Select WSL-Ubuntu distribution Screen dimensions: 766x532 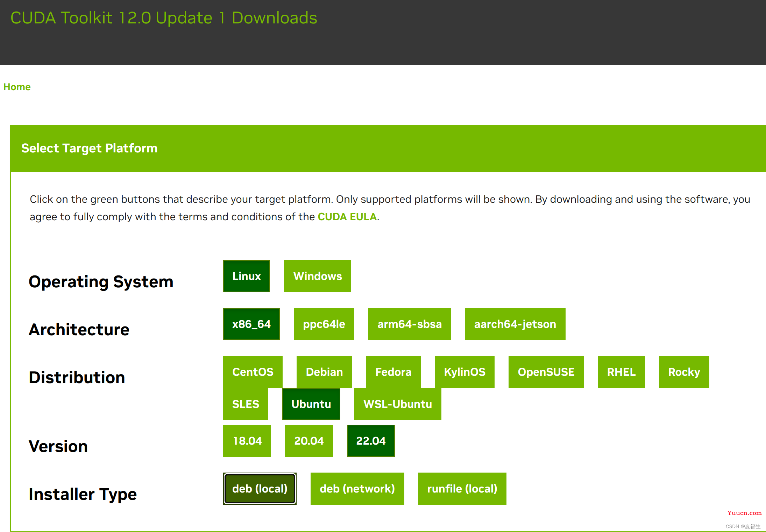click(398, 404)
